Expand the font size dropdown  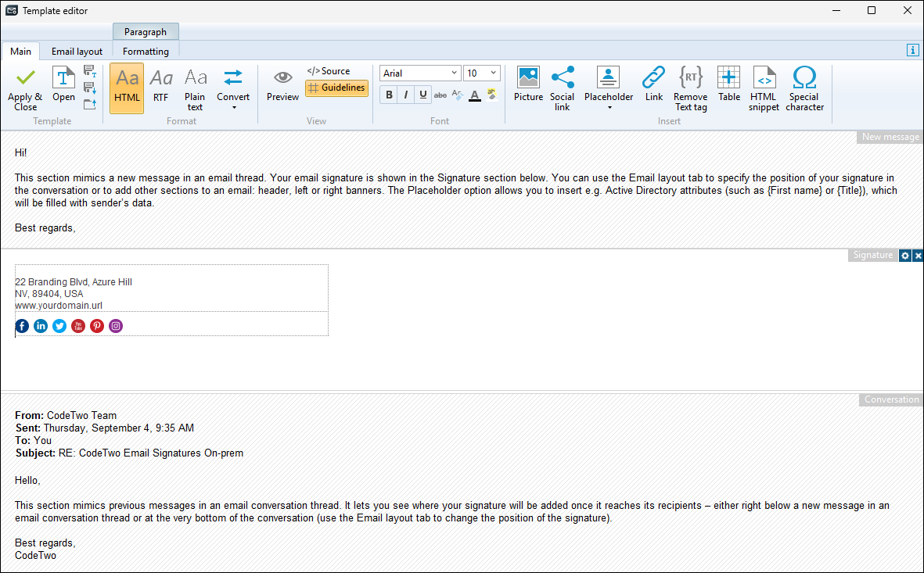(494, 73)
